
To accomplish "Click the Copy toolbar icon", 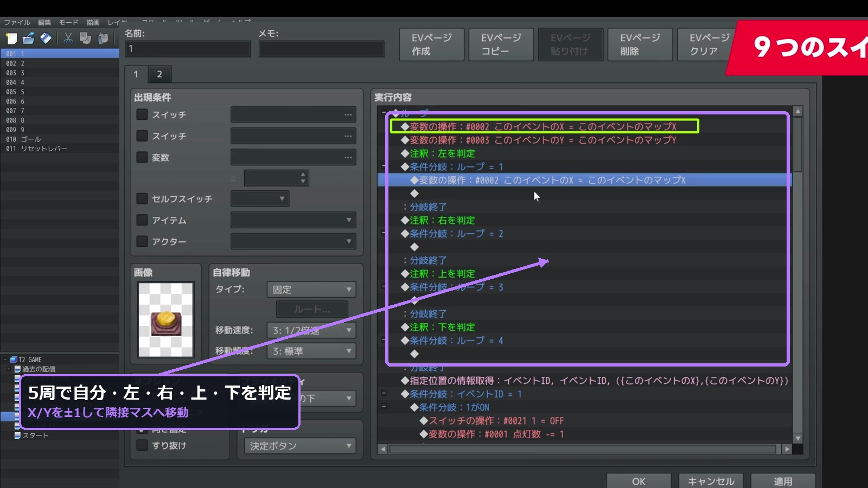I will 85,38.
